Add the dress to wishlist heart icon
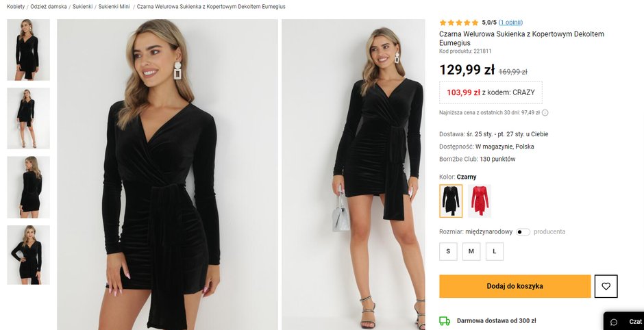The width and height of the screenshot is (644, 330). tap(606, 286)
